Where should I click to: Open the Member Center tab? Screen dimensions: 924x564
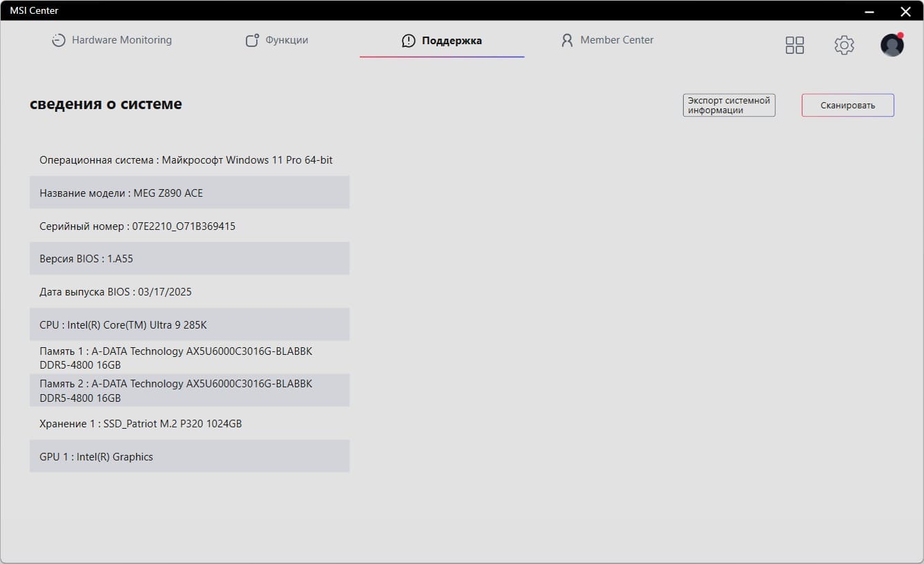pyautogui.click(x=607, y=40)
